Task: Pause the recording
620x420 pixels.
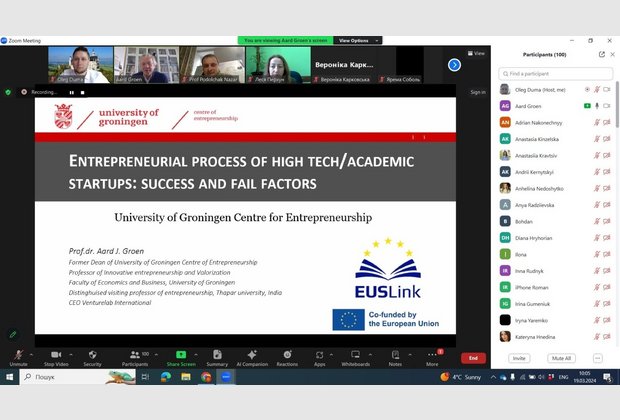Action: [72, 93]
